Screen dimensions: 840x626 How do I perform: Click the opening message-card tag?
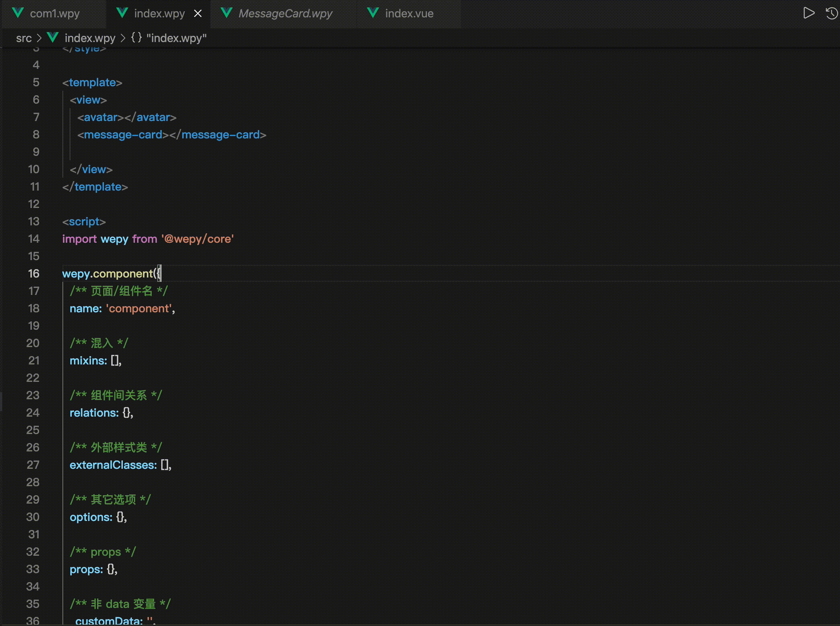pyautogui.click(x=123, y=134)
